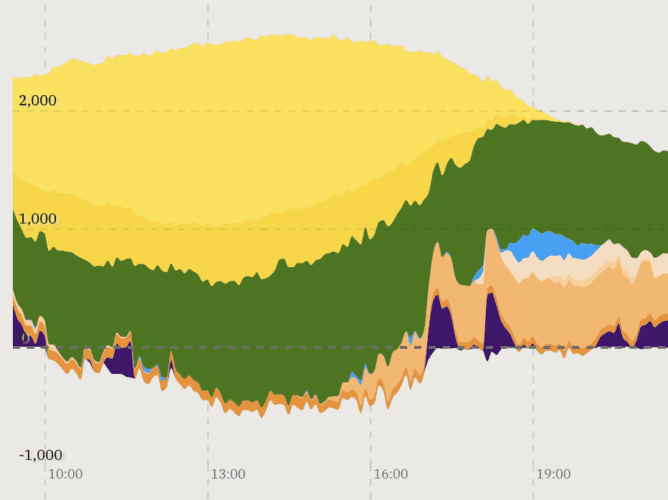Select the 19:00 time axis label

click(x=553, y=474)
